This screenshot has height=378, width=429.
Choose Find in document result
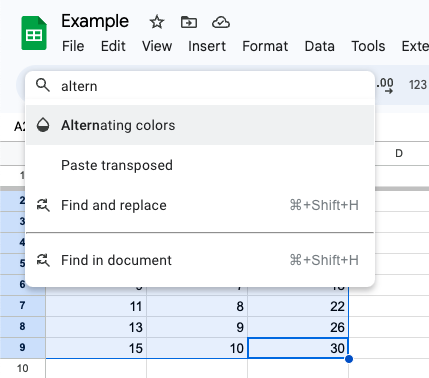(200, 260)
